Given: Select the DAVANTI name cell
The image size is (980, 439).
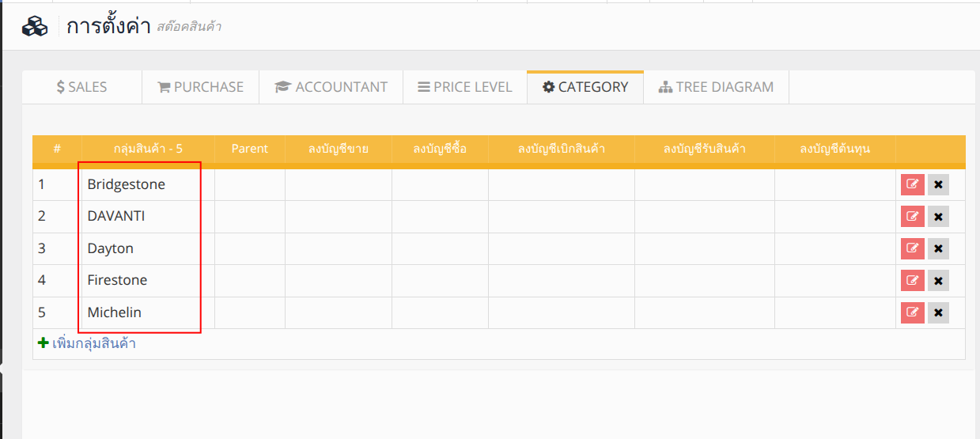Looking at the screenshot, I should click(x=148, y=217).
